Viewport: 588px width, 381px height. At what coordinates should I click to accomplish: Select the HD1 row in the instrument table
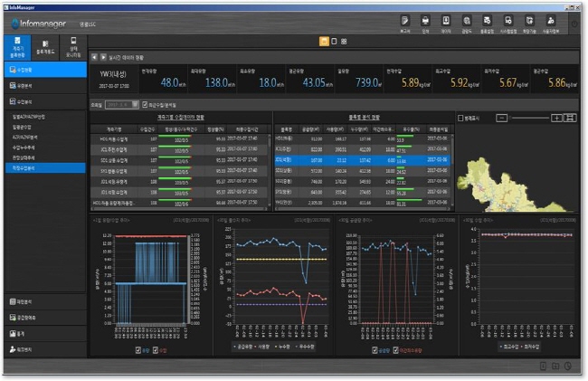pyautogui.click(x=179, y=139)
